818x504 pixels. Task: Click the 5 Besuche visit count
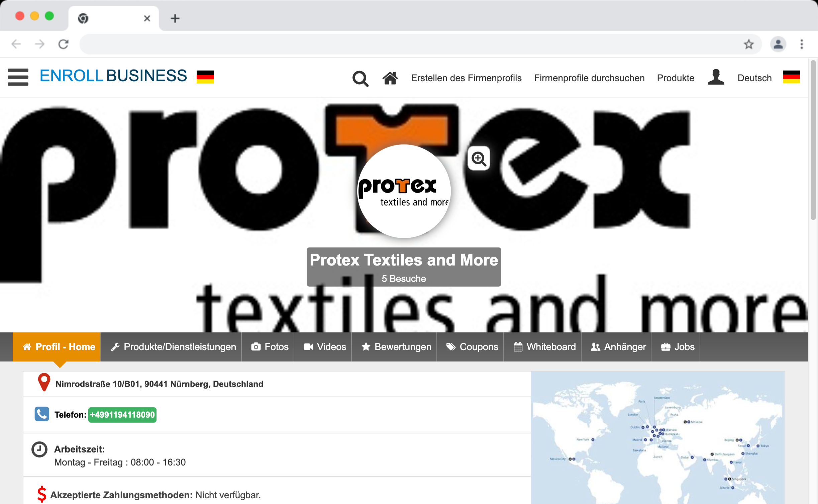click(404, 279)
